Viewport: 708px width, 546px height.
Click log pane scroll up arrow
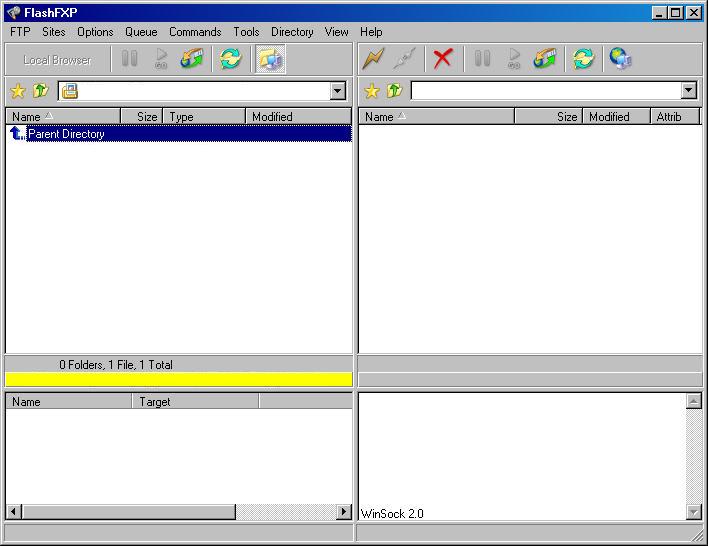(x=694, y=401)
